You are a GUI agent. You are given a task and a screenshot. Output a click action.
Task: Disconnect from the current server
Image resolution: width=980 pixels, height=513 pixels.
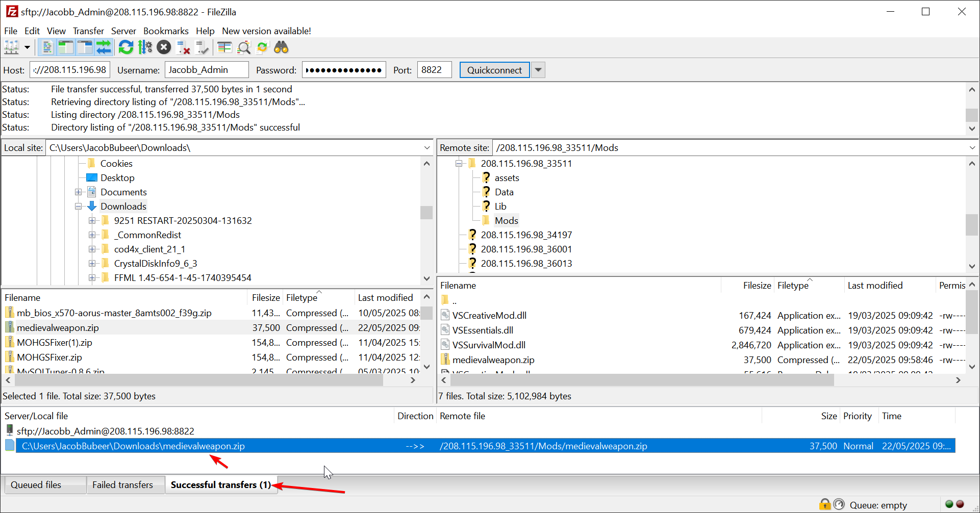click(183, 48)
